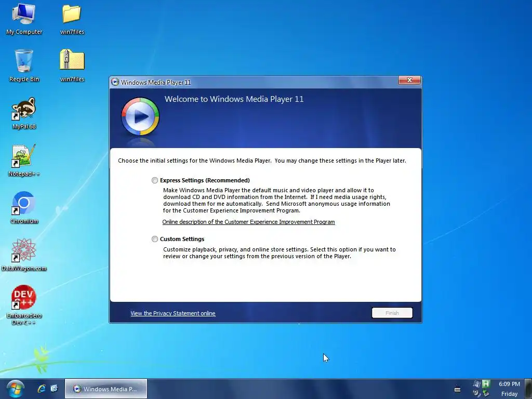The image size is (532, 399).
Task: Open DataWagon.com desktop shortcut
Action: tap(24, 255)
